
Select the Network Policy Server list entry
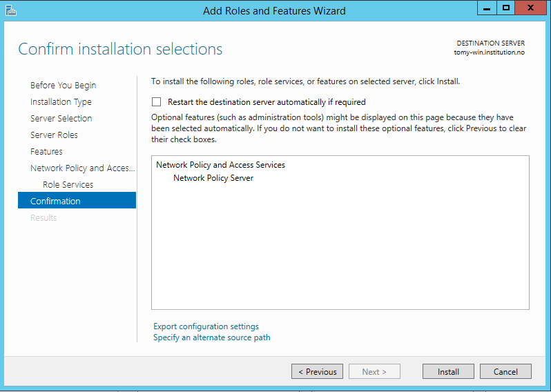(x=213, y=178)
